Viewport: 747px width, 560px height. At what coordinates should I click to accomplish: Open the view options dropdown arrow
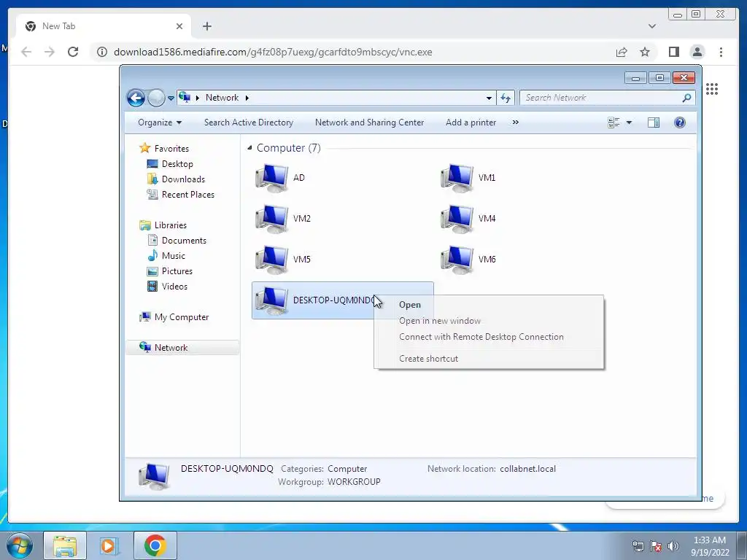click(x=629, y=122)
